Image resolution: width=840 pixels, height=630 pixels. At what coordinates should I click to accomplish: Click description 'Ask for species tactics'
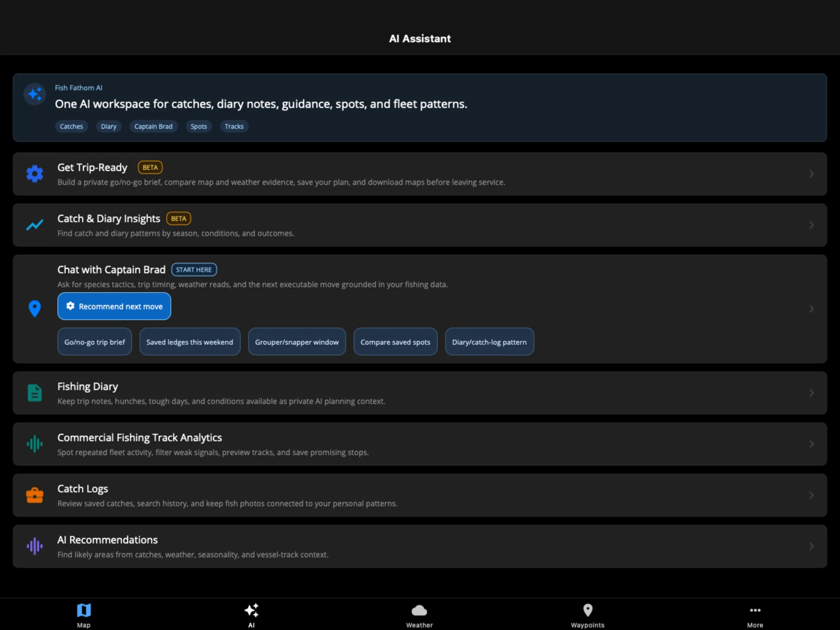[x=252, y=284]
